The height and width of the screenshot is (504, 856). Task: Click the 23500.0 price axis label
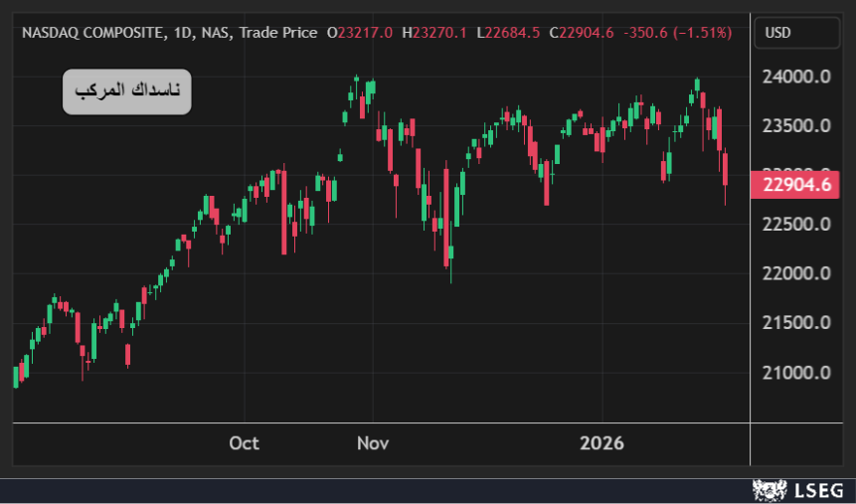pos(796,126)
